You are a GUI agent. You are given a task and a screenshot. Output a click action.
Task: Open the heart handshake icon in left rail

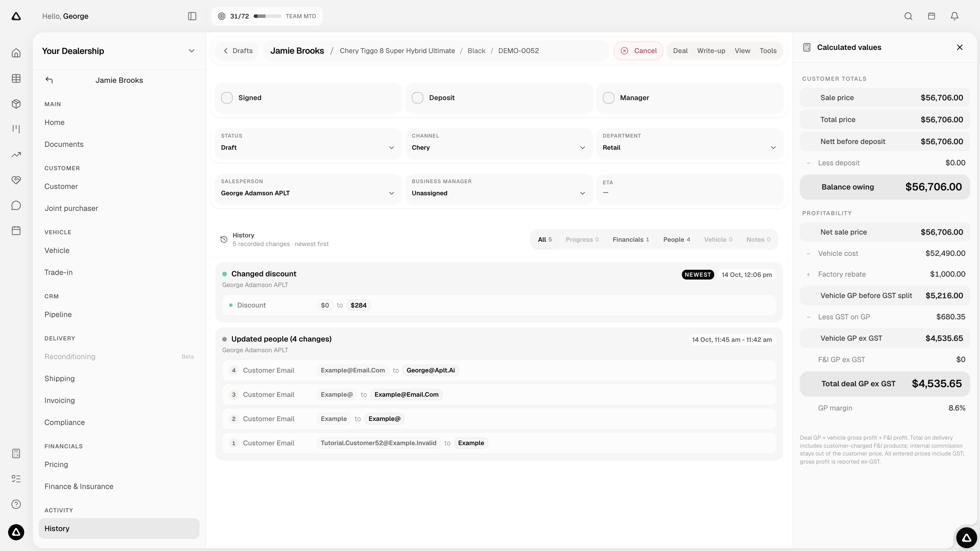click(16, 180)
